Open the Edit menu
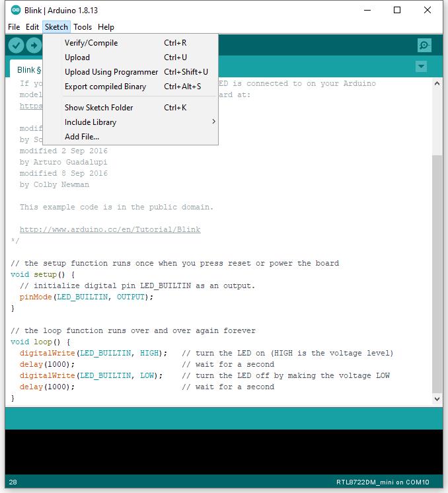 pos(32,27)
